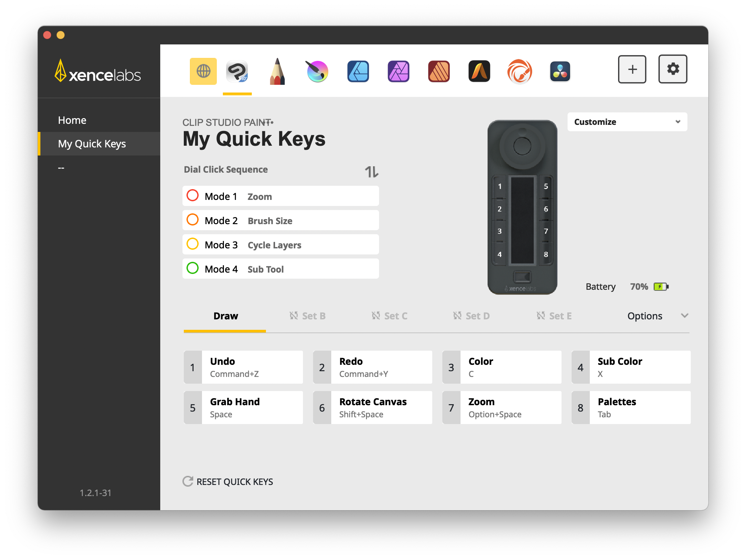This screenshot has height=560, width=746.
Task: Open settings with the gear icon
Action: (672, 69)
